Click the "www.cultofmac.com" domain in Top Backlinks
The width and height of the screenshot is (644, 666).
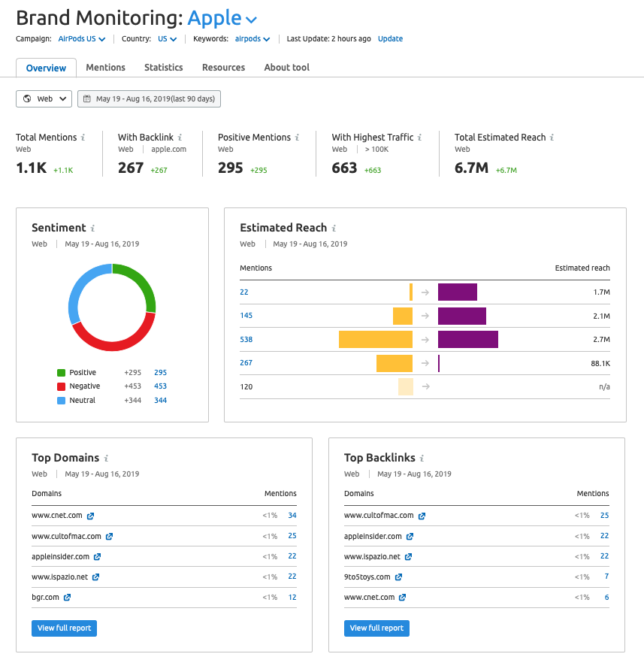[x=379, y=516]
